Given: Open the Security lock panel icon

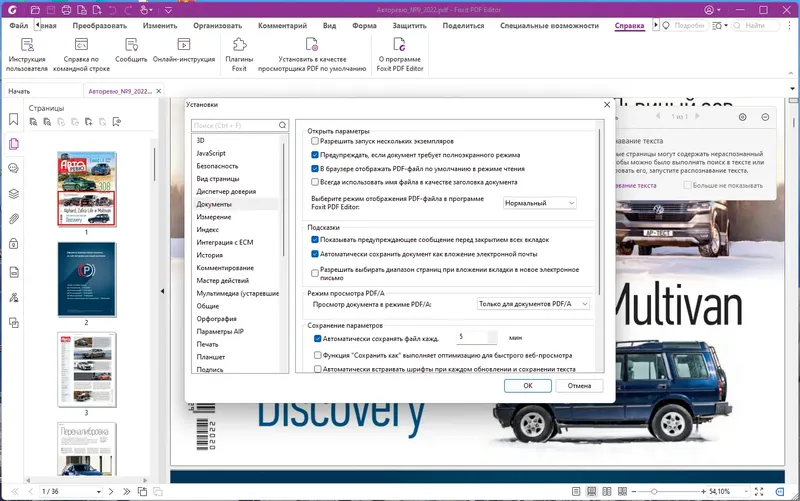Looking at the screenshot, I should click(14, 243).
